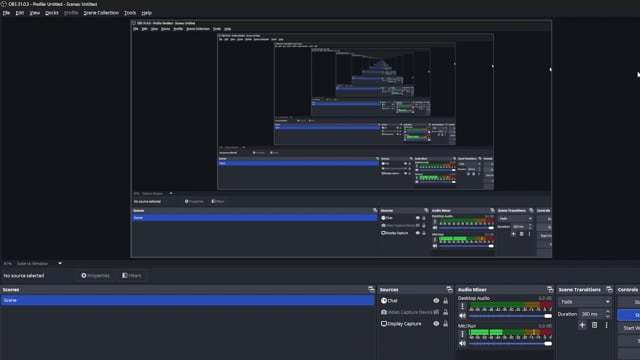Float the Audio Mixer dock with its icon
The width and height of the screenshot is (640, 360).
[x=550, y=289]
